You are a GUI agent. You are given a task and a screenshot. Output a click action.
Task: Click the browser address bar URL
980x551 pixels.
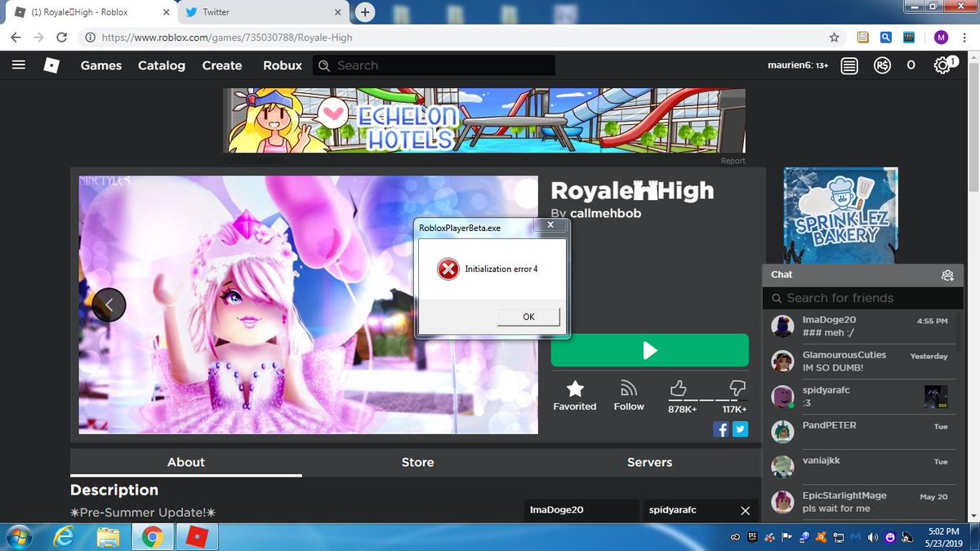228,38
